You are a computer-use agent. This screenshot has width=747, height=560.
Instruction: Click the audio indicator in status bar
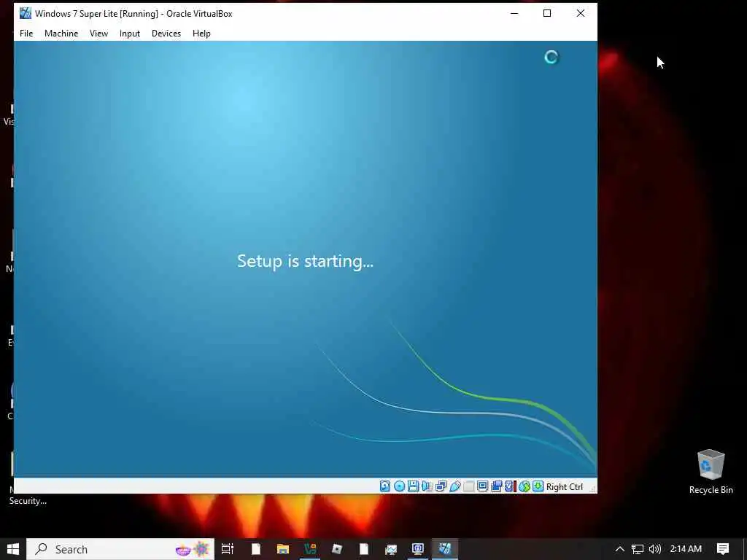427,486
